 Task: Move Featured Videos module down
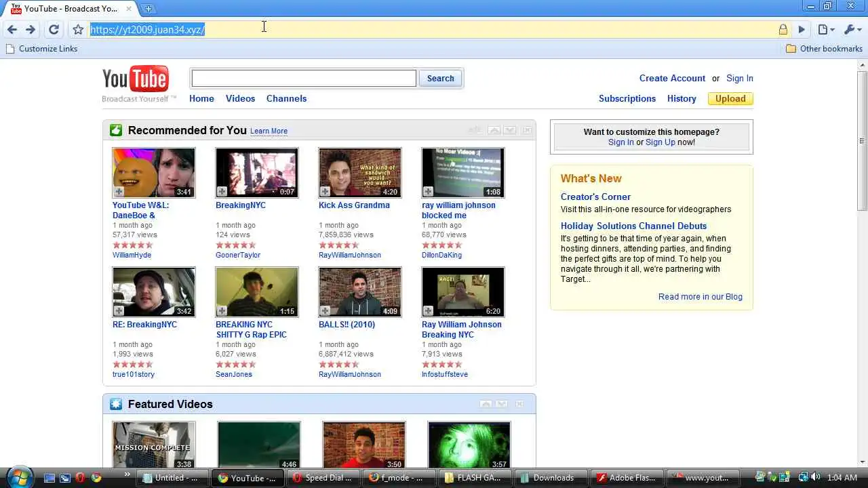pyautogui.click(x=502, y=404)
